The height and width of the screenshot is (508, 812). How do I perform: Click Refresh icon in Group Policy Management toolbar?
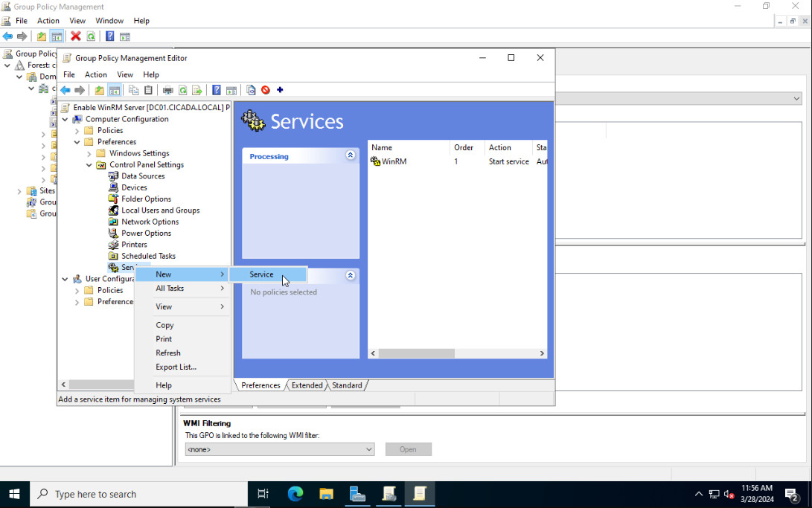coord(91,36)
